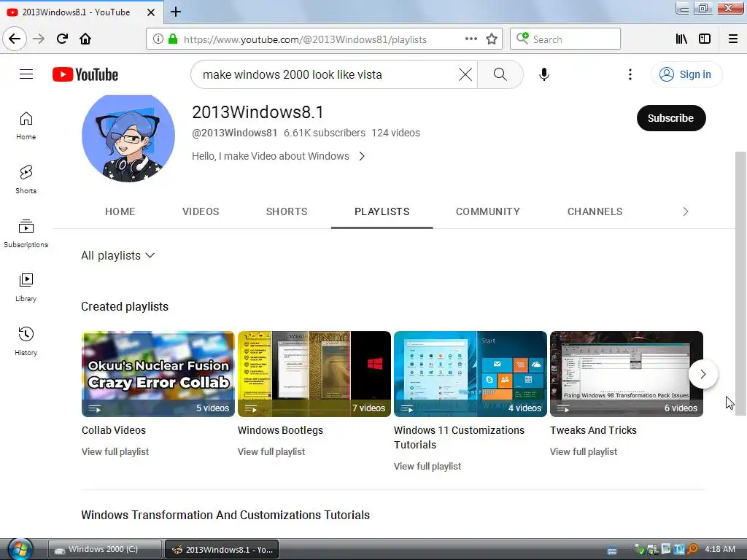The image size is (747, 560).
Task: Switch to the VIDEOS channel tab
Action: [x=201, y=211]
